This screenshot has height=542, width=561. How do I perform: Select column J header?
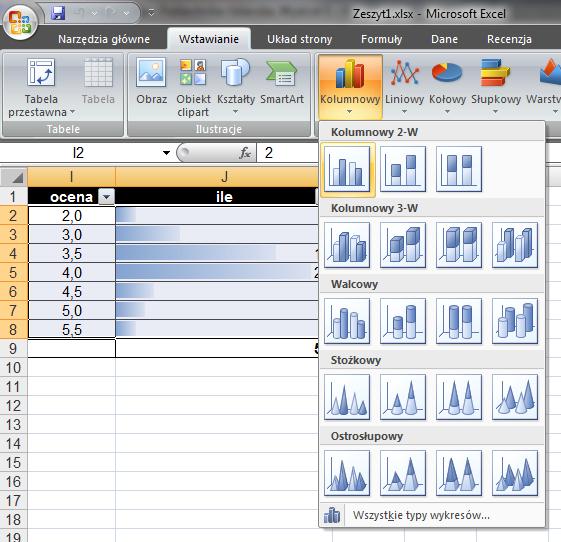point(216,177)
